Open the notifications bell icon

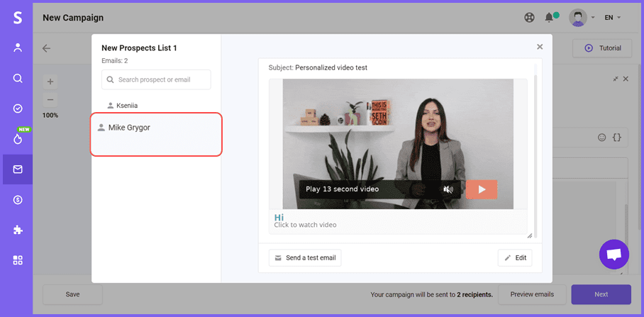[x=549, y=17]
